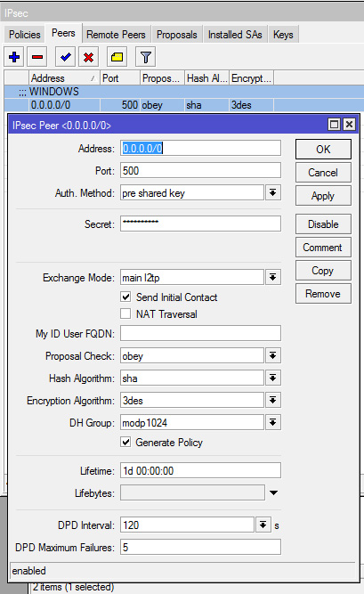Image resolution: width=364 pixels, height=594 pixels.
Task: Click the blue checkmark enable icon
Action: tap(65, 57)
